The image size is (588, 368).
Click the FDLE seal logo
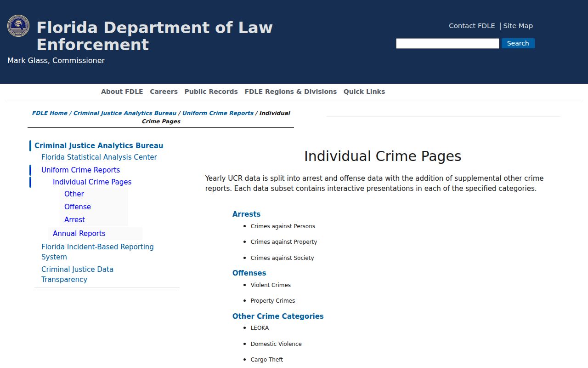coord(18,26)
